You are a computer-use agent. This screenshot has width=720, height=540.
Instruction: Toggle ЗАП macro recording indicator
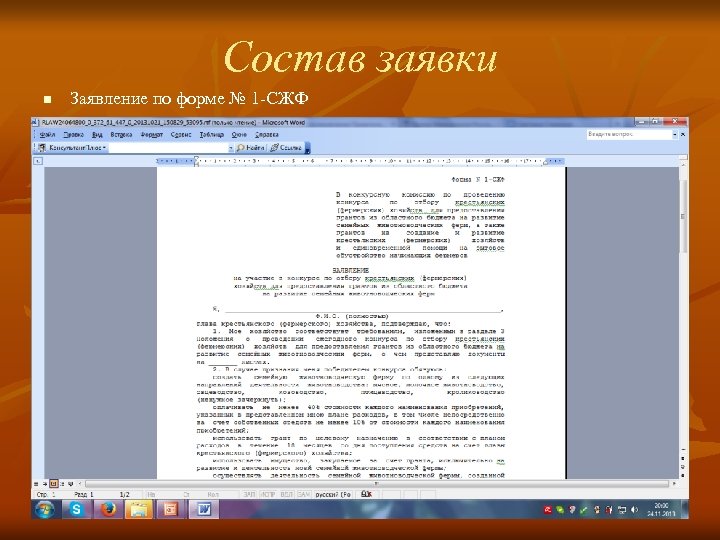pyautogui.click(x=249, y=495)
